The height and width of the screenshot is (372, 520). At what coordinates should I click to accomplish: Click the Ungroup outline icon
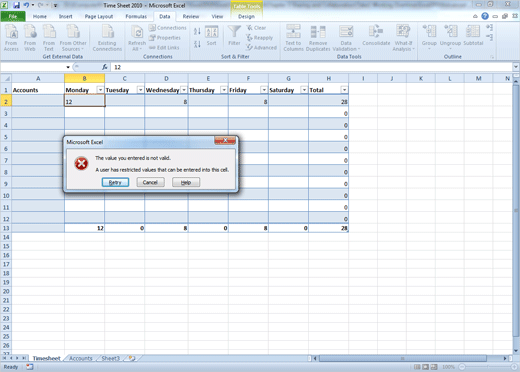(x=450, y=37)
